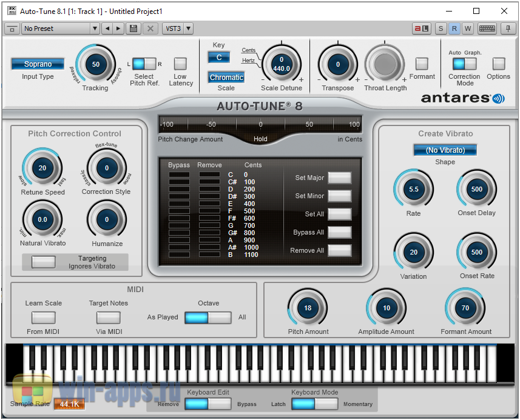Image resolution: width=520 pixels, height=420 pixels.
Task: Delete preset using the X icon
Action: [x=150, y=29]
